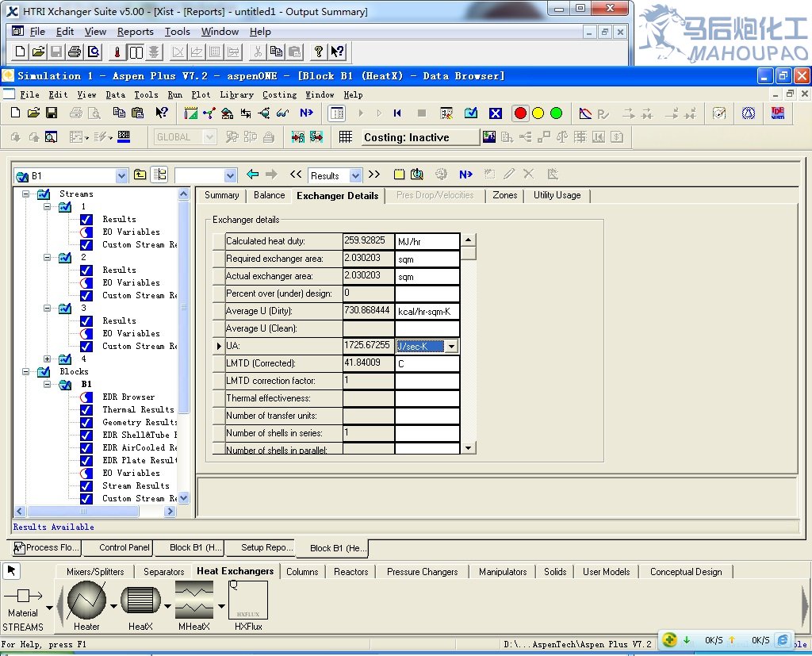The image size is (812, 656).
Task: Click the green circle status icon
Action: coord(556,113)
